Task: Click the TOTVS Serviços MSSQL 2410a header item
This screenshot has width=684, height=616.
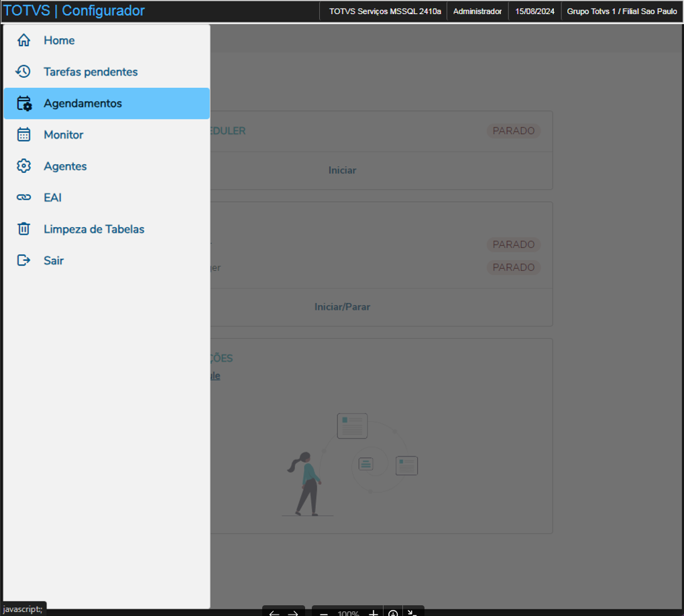Action: 385,11
